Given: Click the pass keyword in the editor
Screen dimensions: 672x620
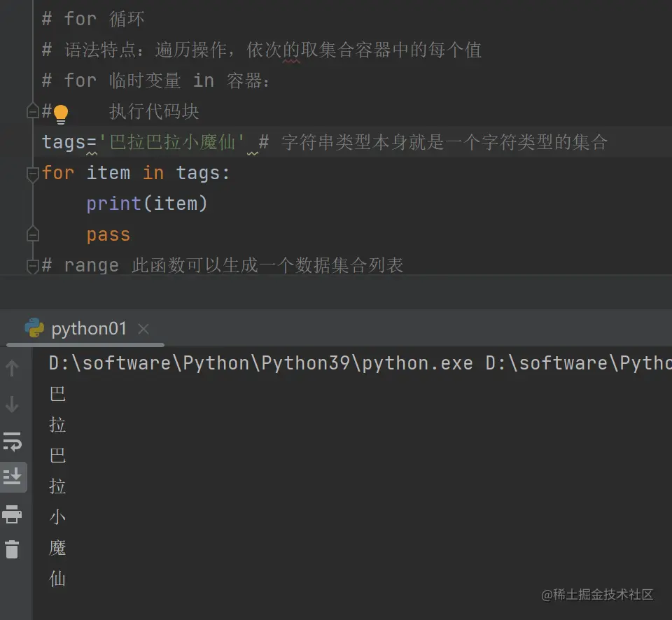Looking at the screenshot, I should tap(108, 235).
